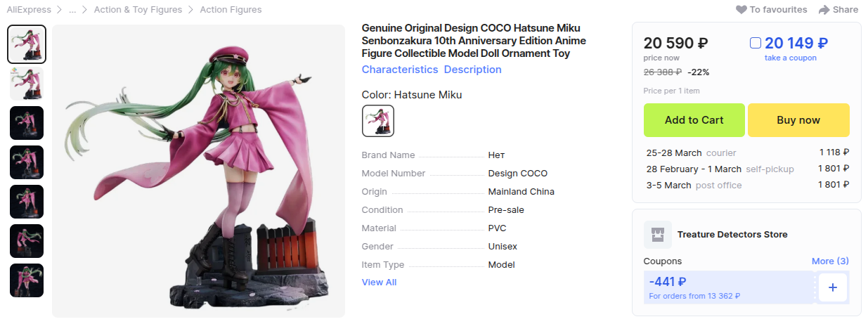Select the Hatsune Miku color swatch

click(x=378, y=121)
